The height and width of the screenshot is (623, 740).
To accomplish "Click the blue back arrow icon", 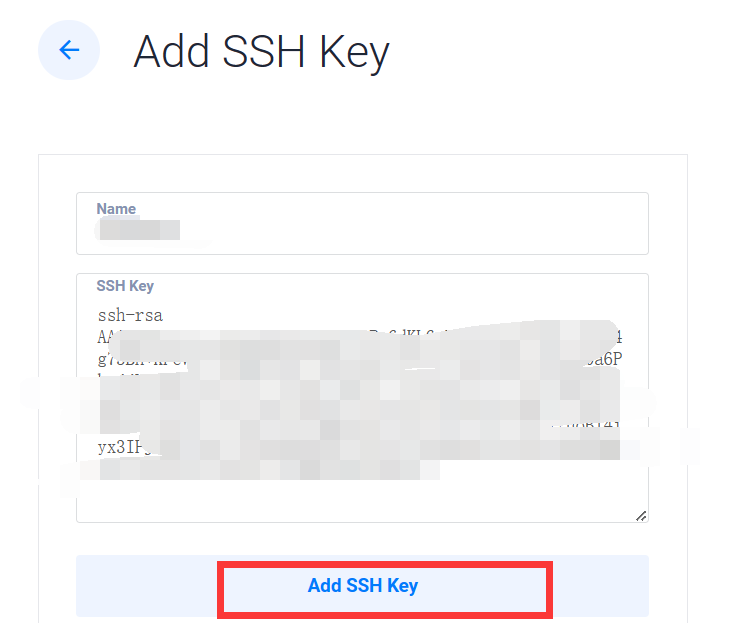I will click(x=69, y=49).
